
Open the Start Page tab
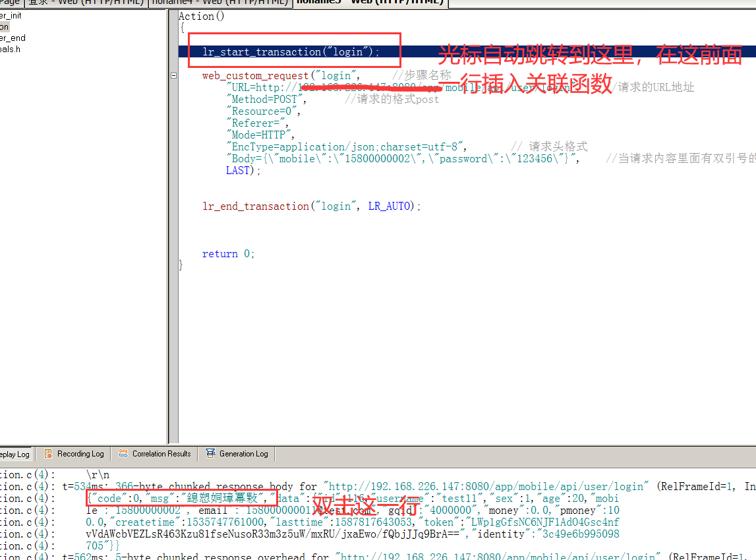tap(10, 3)
